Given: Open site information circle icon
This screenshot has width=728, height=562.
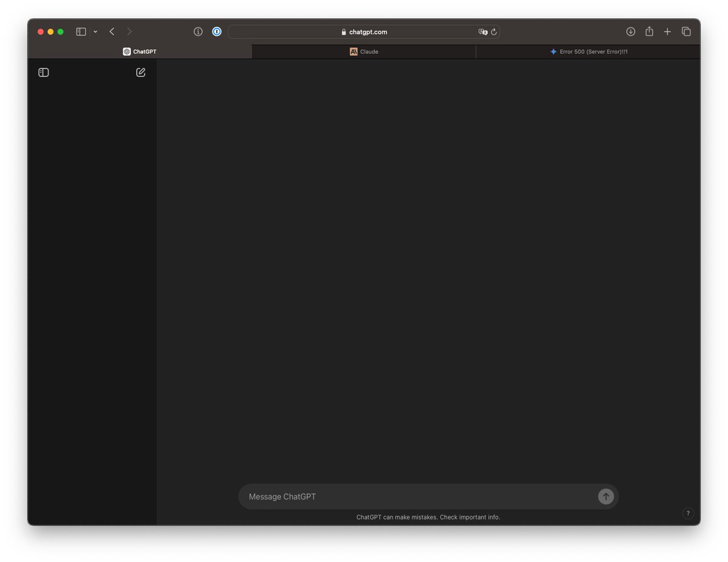Looking at the screenshot, I should pyautogui.click(x=198, y=32).
